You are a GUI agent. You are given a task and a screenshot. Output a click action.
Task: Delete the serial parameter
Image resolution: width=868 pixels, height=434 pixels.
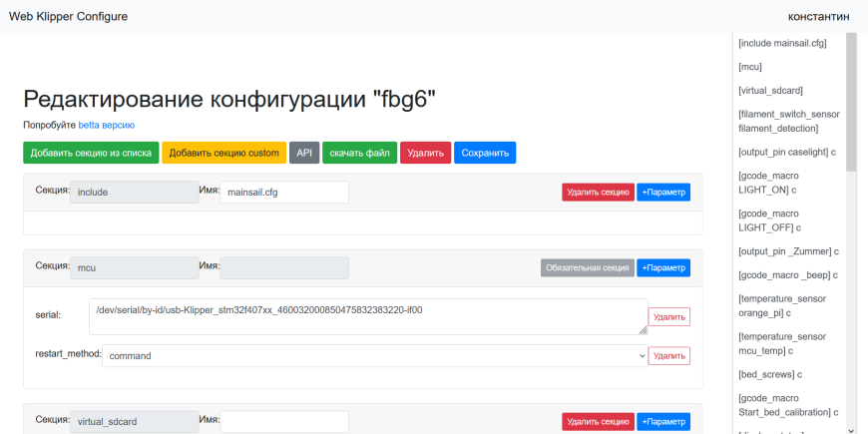[x=669, y=316]
